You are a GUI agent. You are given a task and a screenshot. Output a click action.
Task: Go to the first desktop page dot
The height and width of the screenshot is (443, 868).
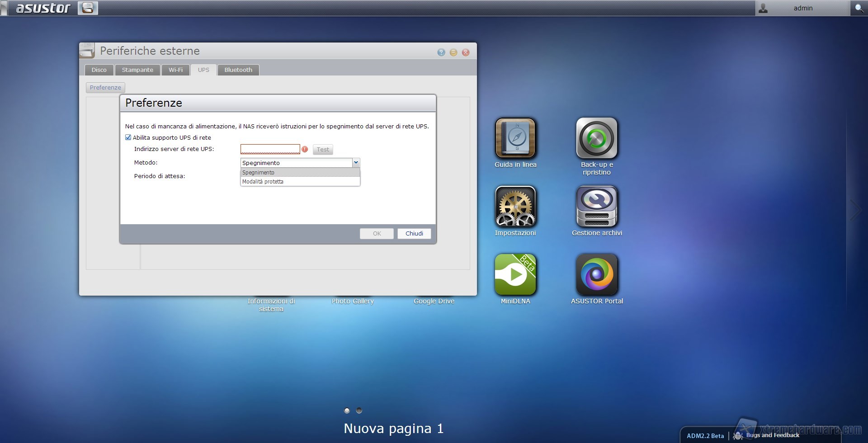click(347, 410)
